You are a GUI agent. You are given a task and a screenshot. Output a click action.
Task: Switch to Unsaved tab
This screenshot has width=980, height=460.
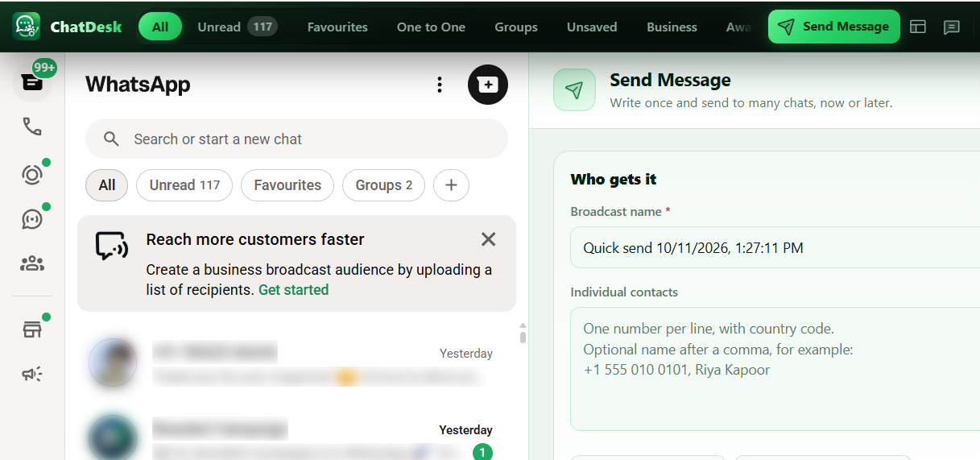click(x=592, y=27)
